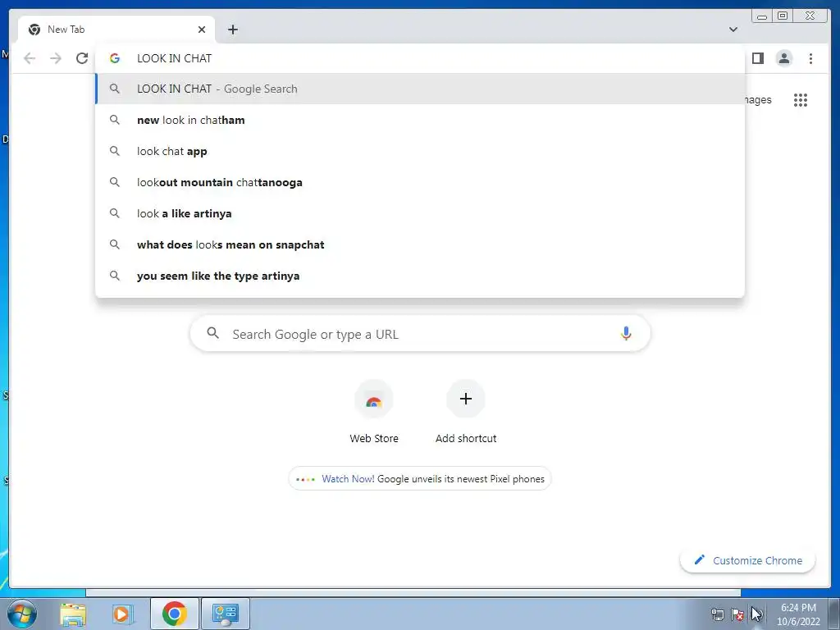Screen dimensions: 840x630
Task: Click the taskbar clock showing 6:24 PM
Action: tap(798, 614)
